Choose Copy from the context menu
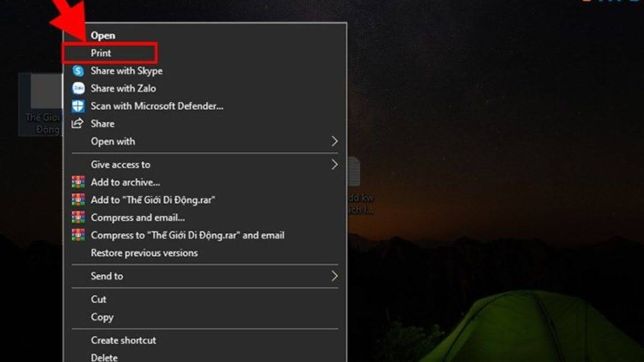The image size is (644, 362). [x=102, y=317]
